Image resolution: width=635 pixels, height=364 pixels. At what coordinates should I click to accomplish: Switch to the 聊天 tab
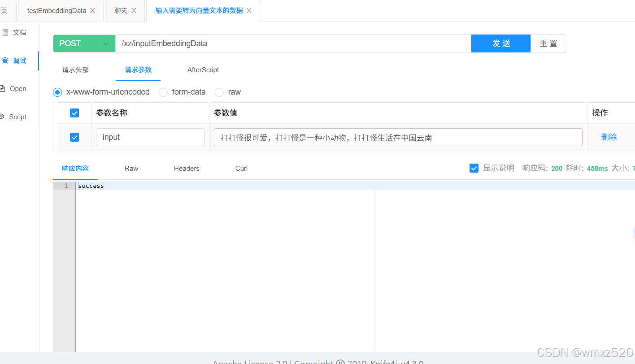point(121,11)
